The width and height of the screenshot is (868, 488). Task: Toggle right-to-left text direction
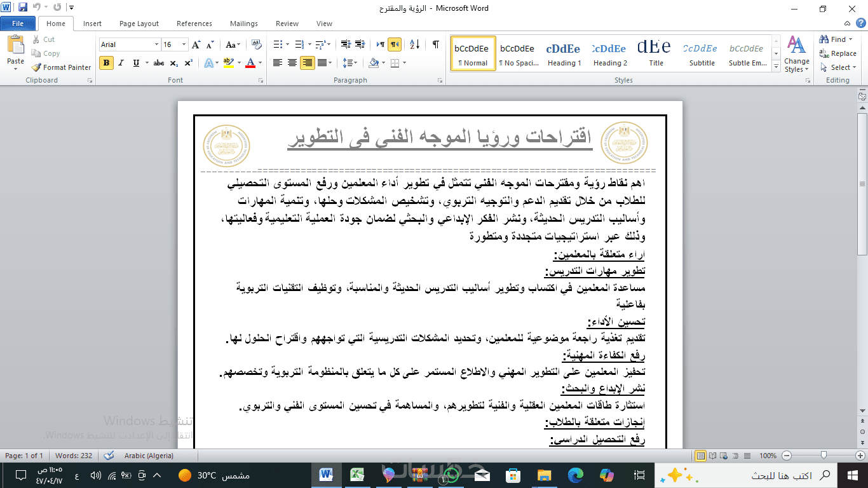tap(395, 44)
